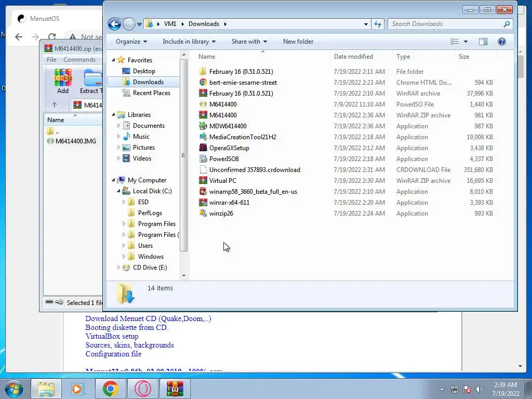Click the Explorer Forward arrow button
The height and width of the screenshot is (399, 532).
click(129, 24)
